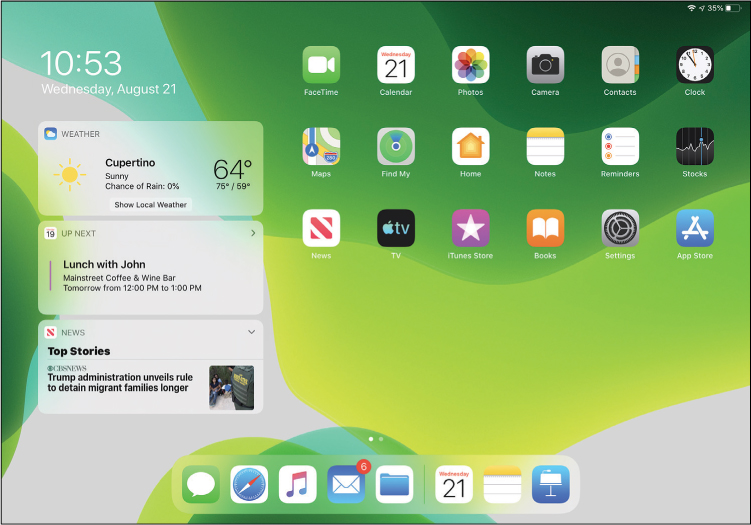Tap the battery status indicator
This screenshot has height=525, width=751.
point(733,8)
